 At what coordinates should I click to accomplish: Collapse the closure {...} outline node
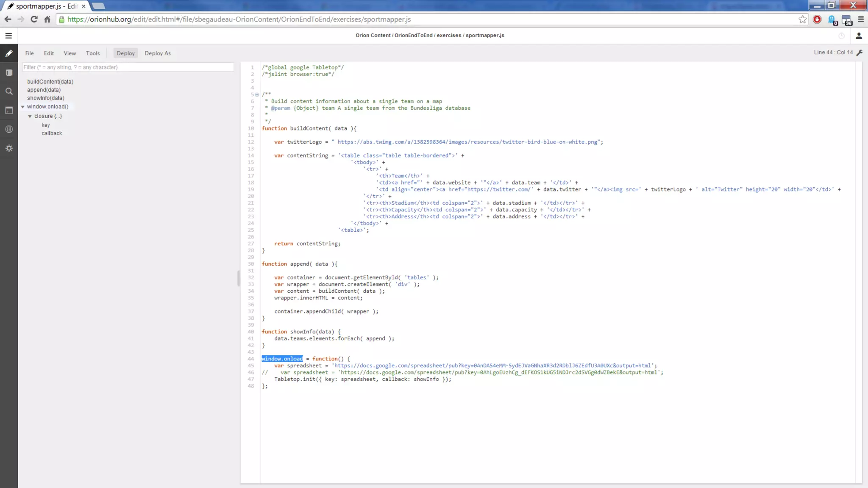point(30,116)
